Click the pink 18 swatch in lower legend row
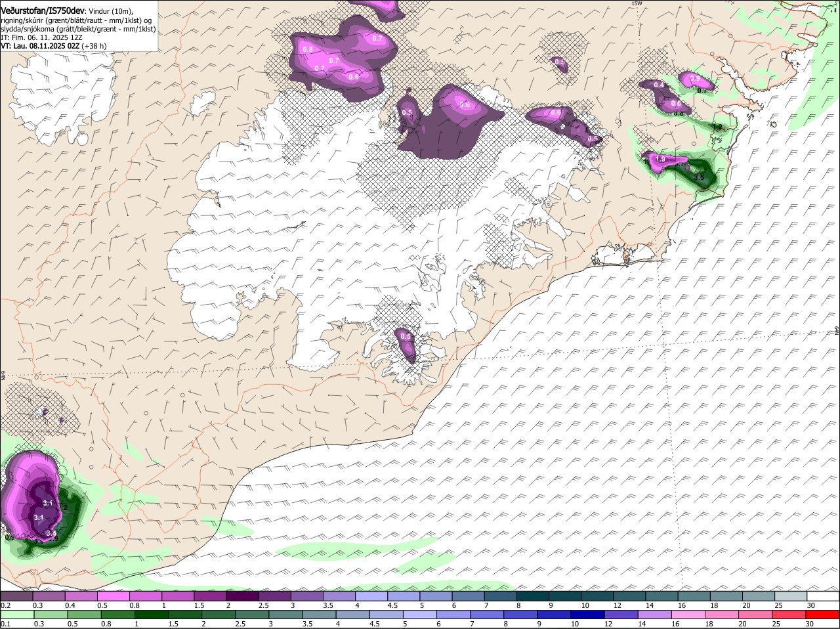 (722, 615)
